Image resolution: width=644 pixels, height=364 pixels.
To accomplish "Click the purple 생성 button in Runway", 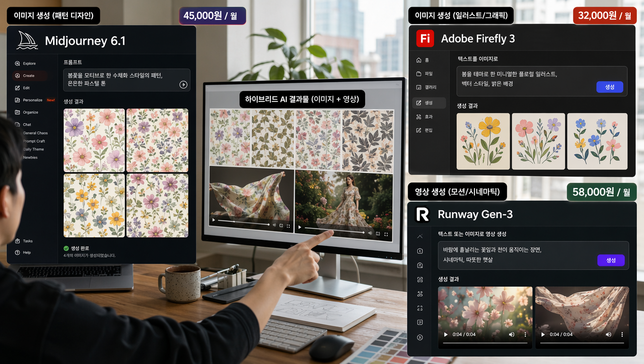I will (611, 260).
